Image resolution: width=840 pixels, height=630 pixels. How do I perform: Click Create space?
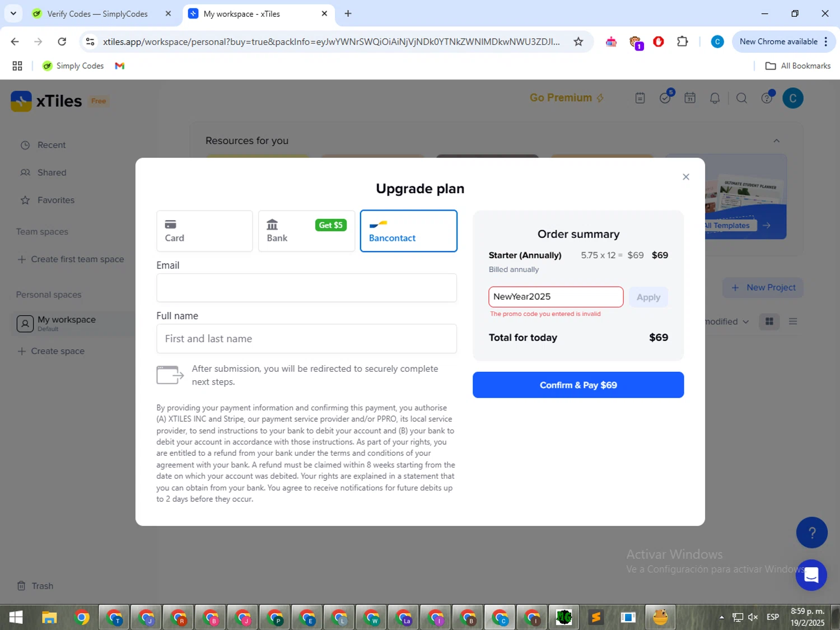[x=51, y=351]
